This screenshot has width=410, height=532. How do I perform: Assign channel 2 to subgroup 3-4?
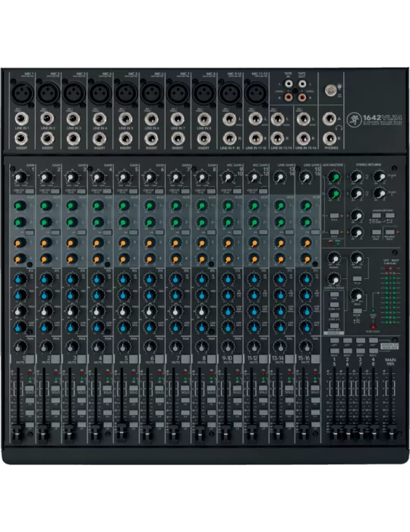[x=55, y=413]
